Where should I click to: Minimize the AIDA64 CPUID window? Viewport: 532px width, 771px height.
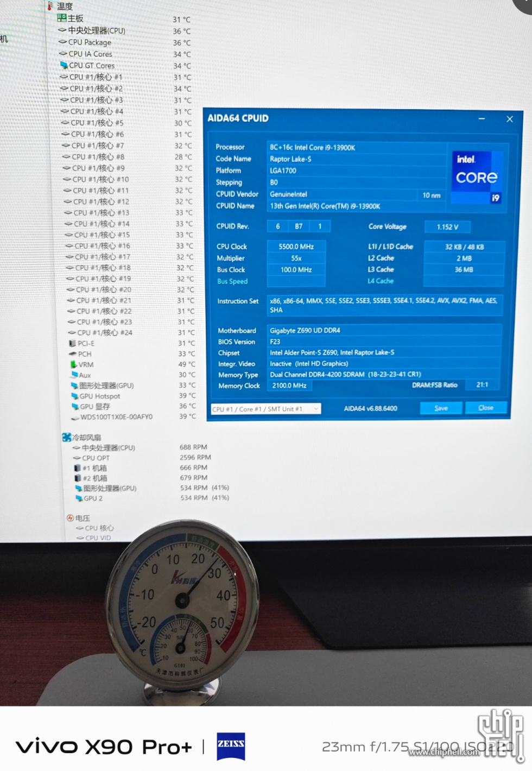[482, 119]
